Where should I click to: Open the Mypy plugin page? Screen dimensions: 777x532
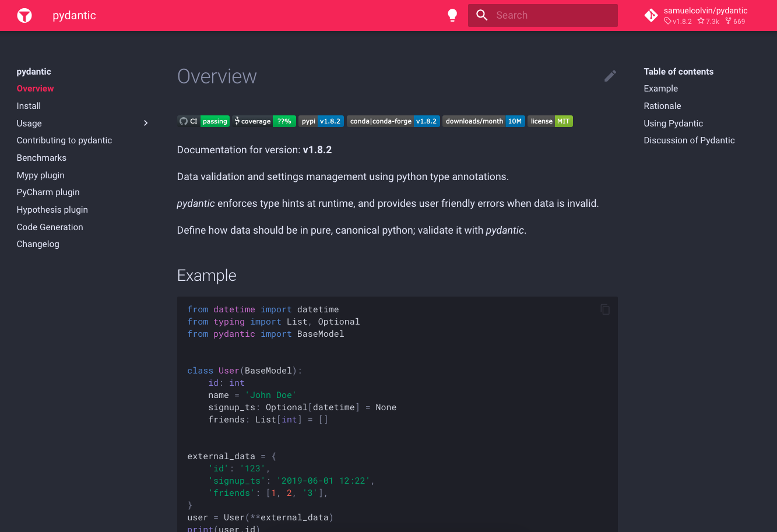[x=40, y=175]
